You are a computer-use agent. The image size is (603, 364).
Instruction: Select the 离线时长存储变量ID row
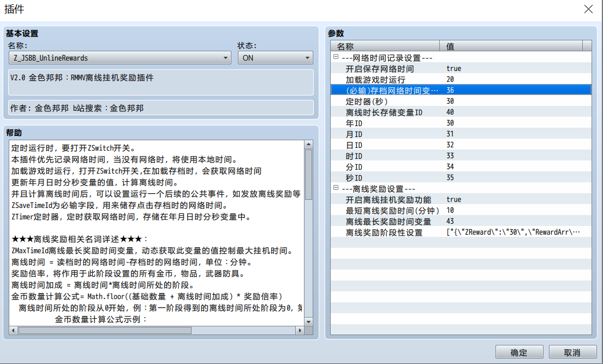coord(461,112)
